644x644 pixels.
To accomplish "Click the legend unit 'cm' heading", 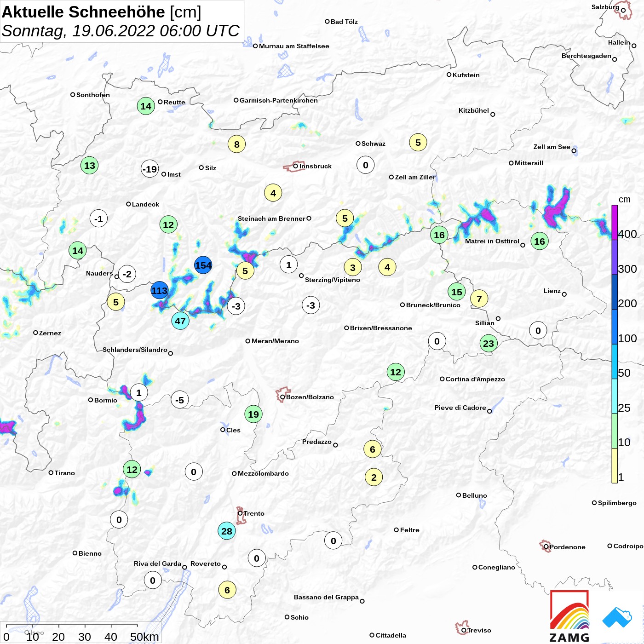I will (x=625, y=200).
